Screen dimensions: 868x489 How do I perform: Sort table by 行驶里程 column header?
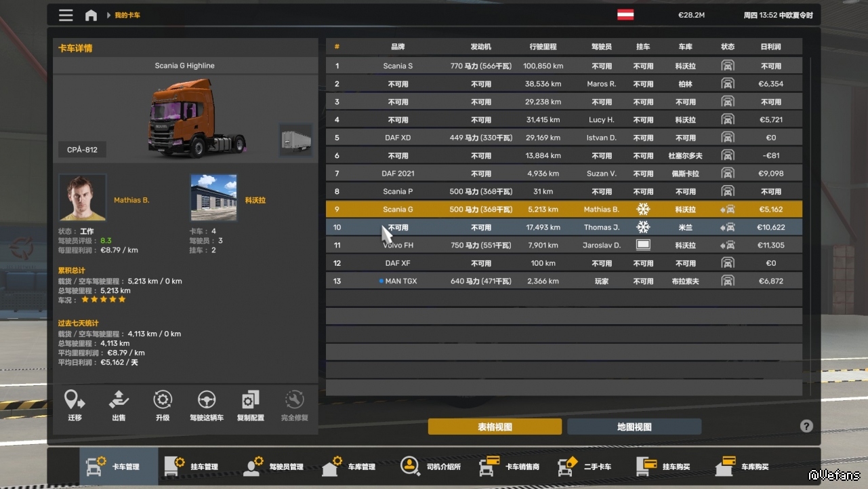click(x=543, y=47)
